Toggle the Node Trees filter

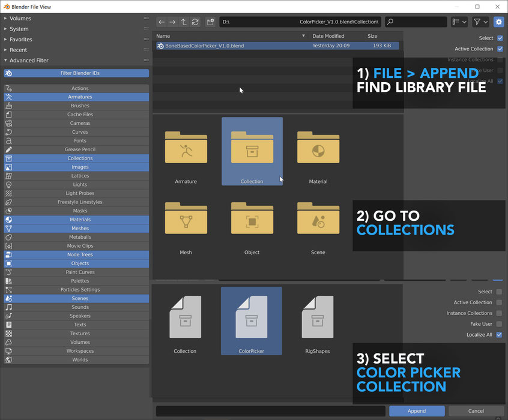coord(76,254)
